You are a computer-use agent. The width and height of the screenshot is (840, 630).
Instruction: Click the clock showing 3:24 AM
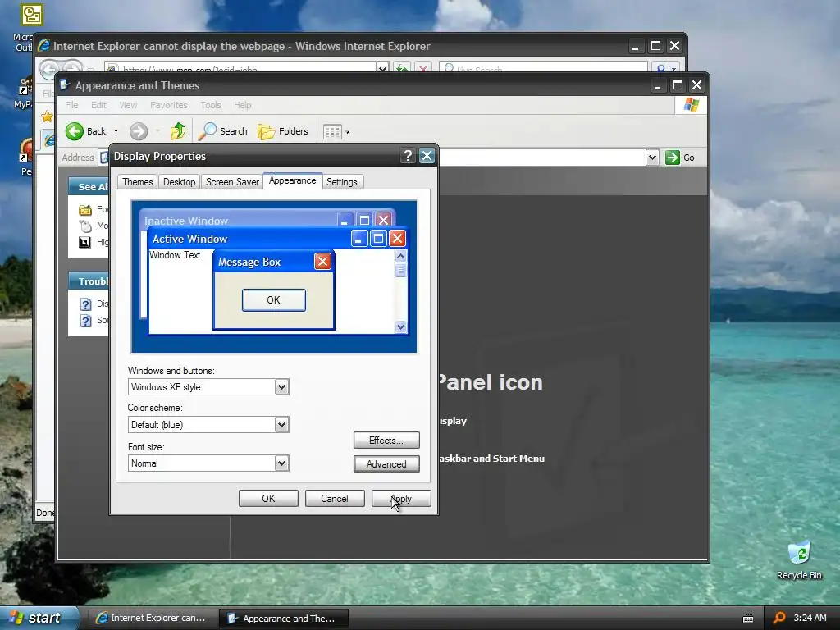810,619
